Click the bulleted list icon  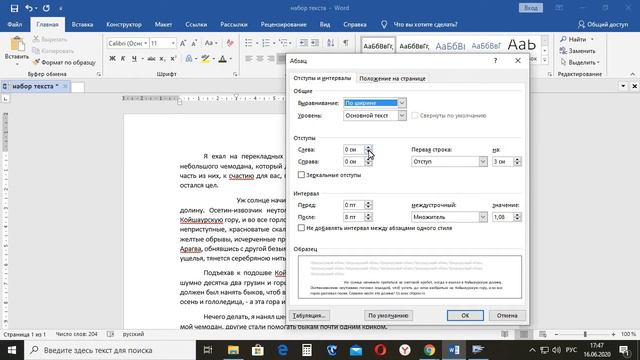coord(248,43)
